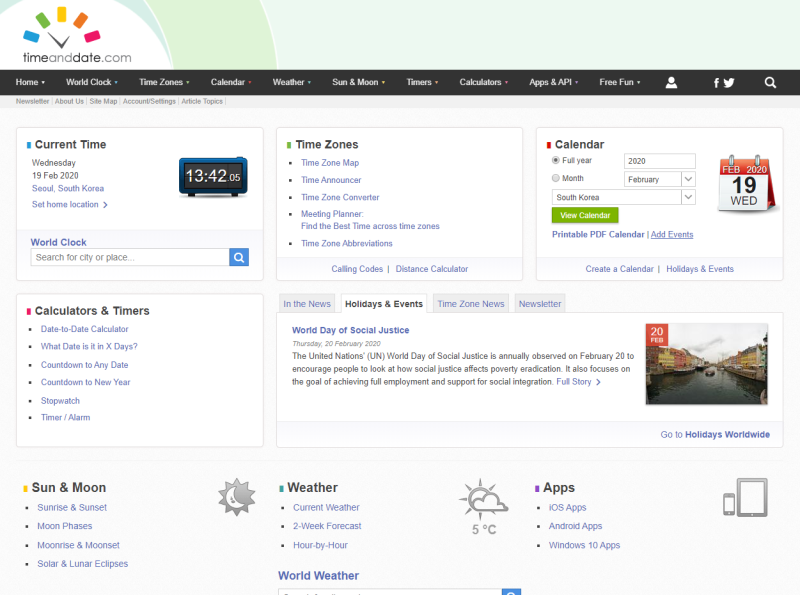Click the site search magnifier in navbar

pos(770,82)
